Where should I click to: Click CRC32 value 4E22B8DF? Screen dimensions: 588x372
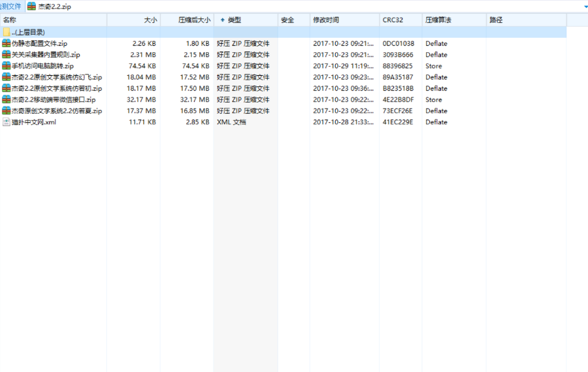coord(399,100)
